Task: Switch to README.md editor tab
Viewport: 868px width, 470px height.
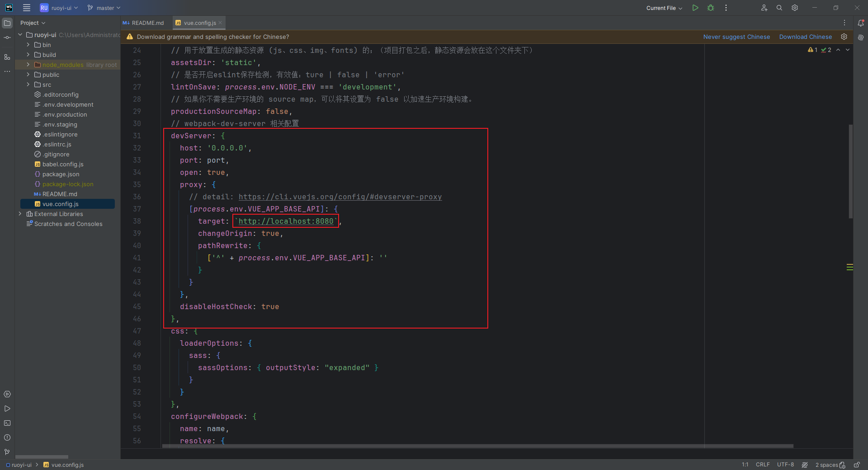Action: coord(144,23)
